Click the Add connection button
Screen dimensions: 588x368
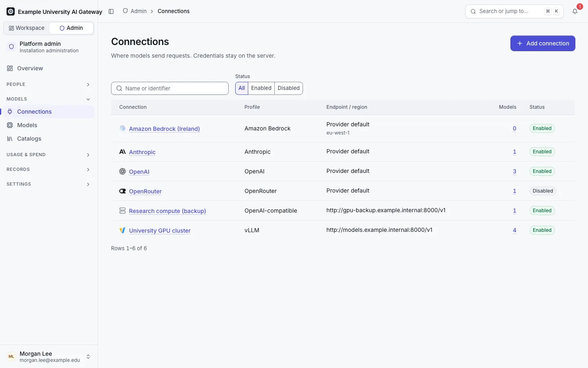pos(543,43)
